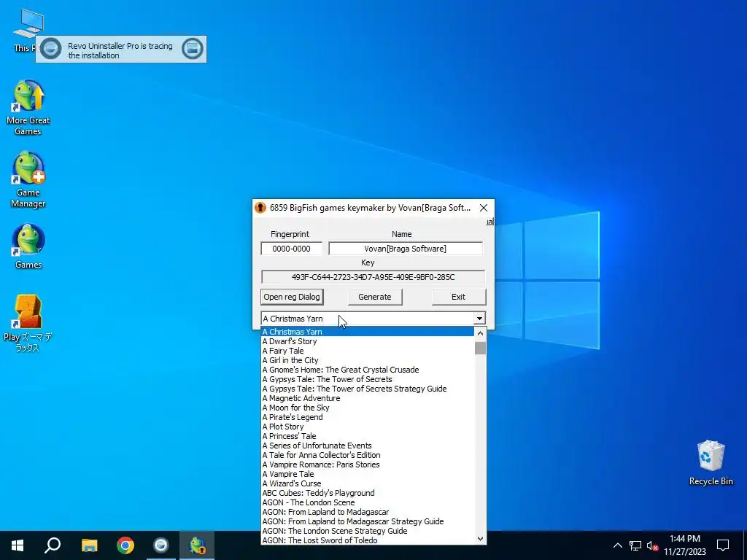Viewport: 747px width, 560px height.
Task: Select 'A Dwarf's Story' from list
Action: coord(368,341)
